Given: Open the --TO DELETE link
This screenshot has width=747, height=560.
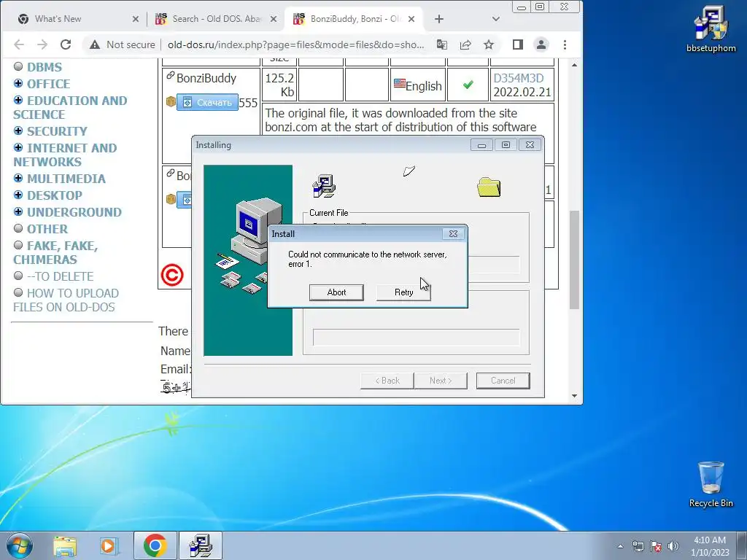Looking at the screenshot, I should [x=60, y=276].
